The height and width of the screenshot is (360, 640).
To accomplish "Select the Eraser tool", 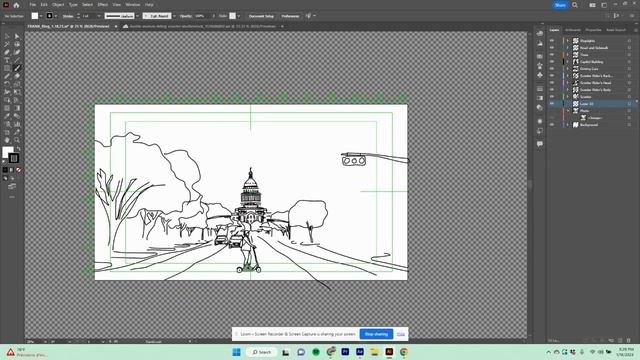I will (x=17, y=76).
